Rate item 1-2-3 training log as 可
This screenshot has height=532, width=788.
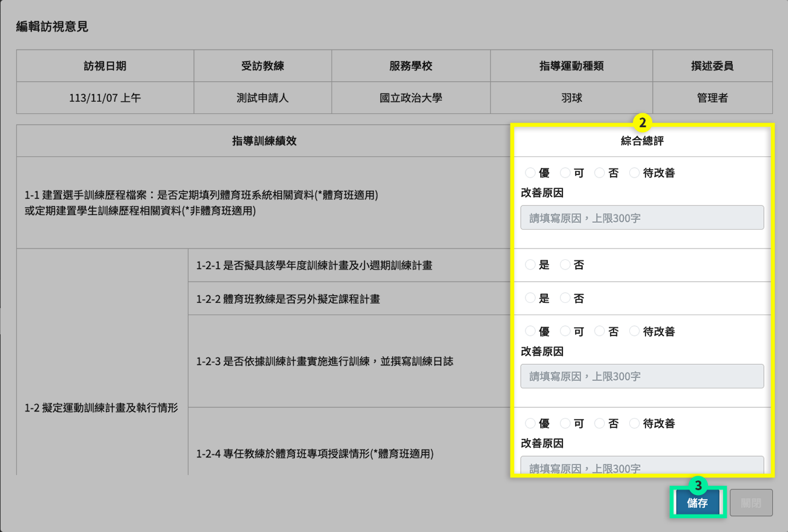[x=565, y=331]
